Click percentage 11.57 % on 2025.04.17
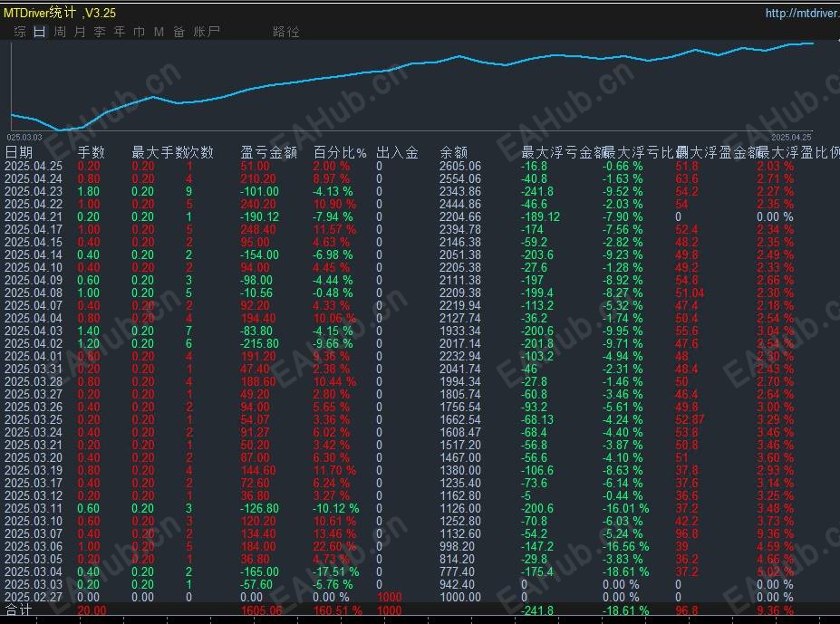 (334, 229)
